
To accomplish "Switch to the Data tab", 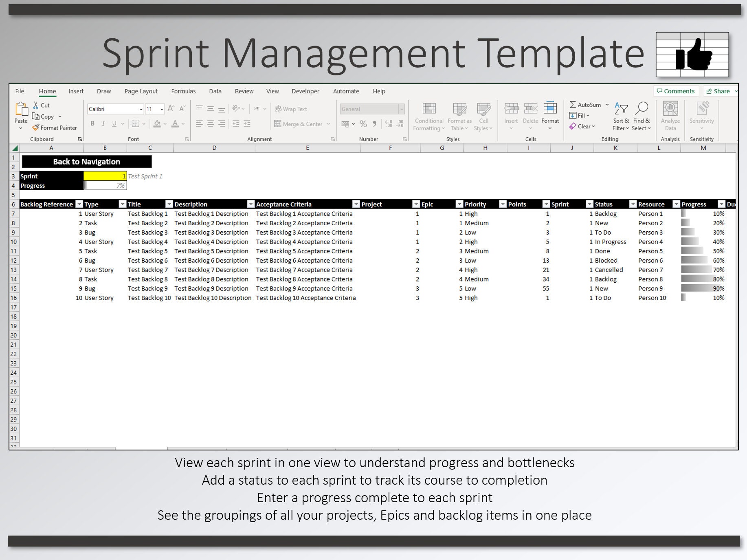I will tap(215, 91).
